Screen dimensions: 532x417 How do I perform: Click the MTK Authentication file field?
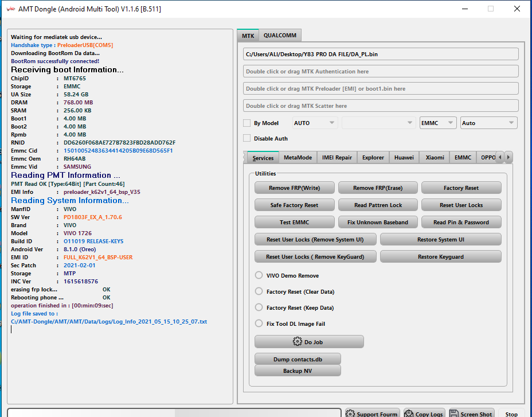[x=381, y=71]
